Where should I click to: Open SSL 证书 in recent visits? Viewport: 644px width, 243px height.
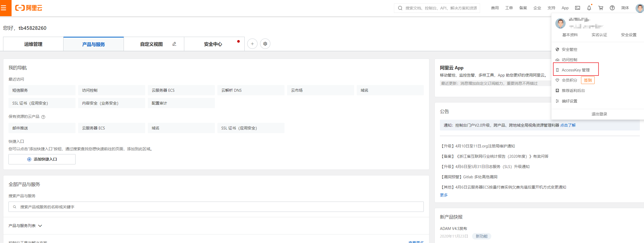(x=42, y=103)
